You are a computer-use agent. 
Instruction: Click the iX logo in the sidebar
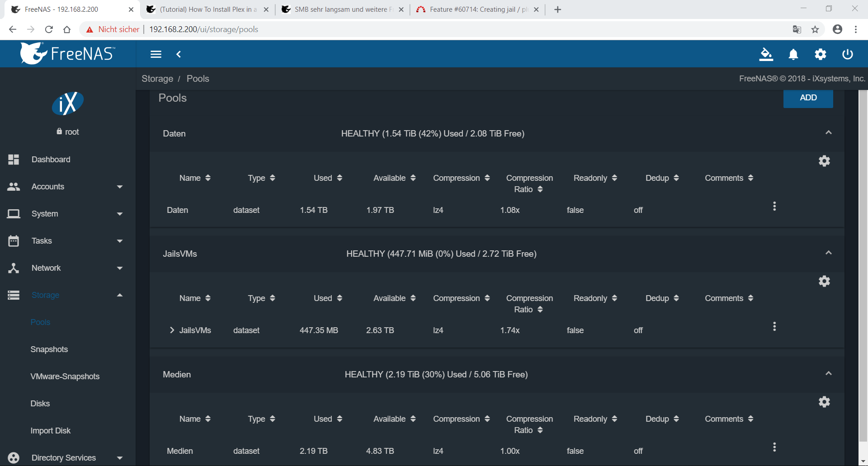pos(68,104)
